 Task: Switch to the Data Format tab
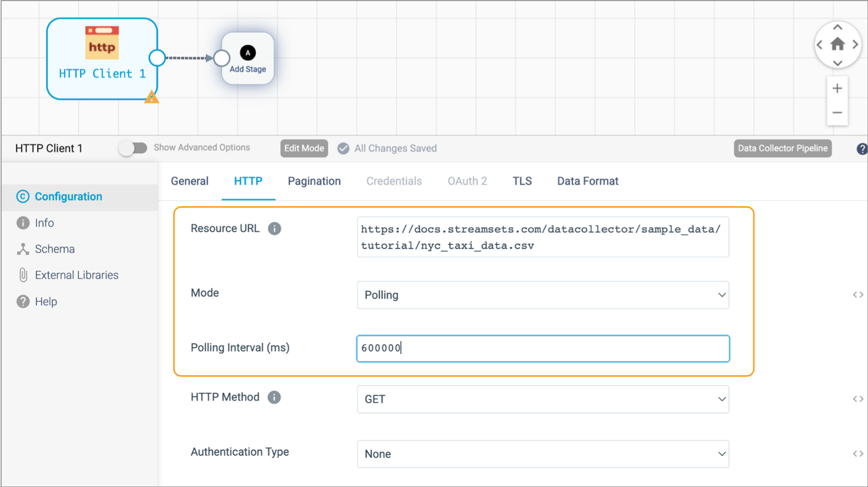(x=587, y=181)
